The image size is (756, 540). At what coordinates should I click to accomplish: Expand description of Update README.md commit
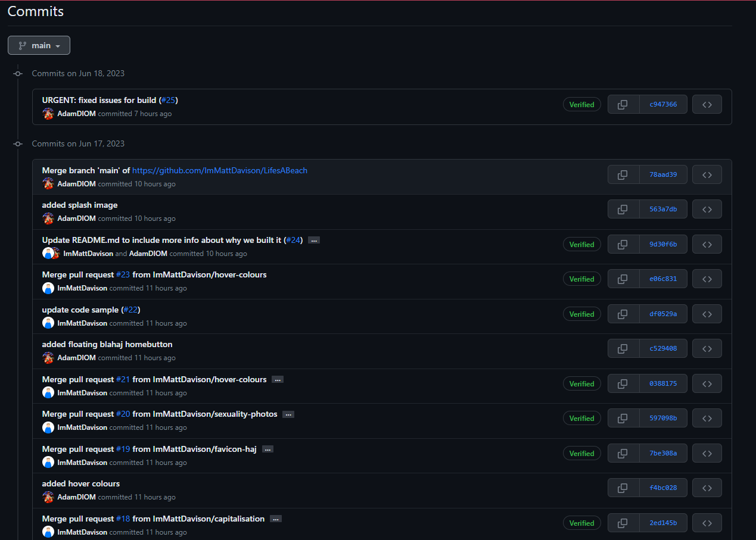coord(314,240)
